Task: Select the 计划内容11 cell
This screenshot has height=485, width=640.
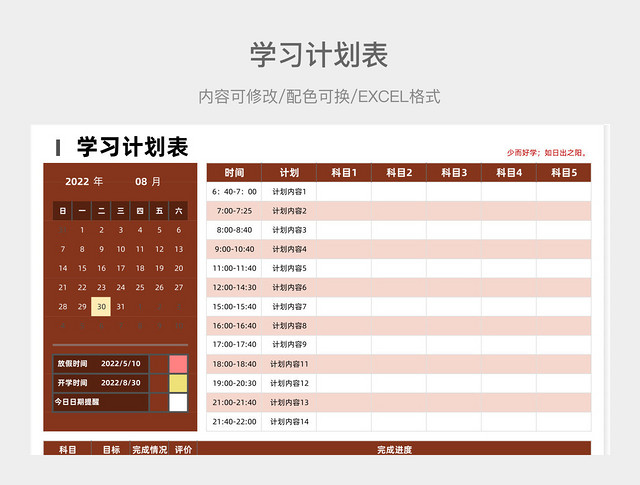Action: [289, 364]
